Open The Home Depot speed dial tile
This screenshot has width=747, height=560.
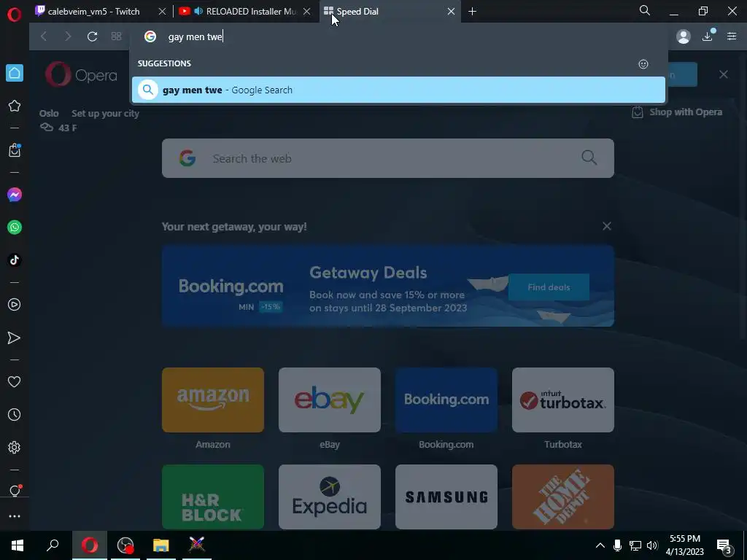[x=563, y=497]
